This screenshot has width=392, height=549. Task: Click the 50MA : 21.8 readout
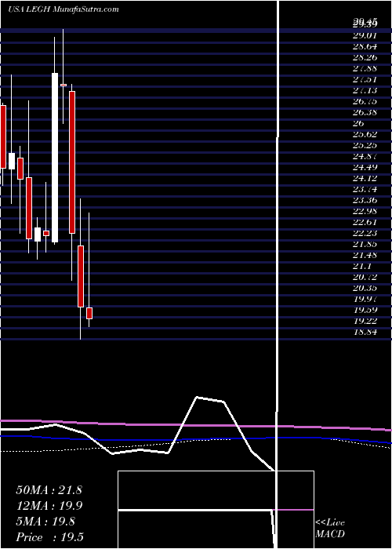click(x=49, y=490)
